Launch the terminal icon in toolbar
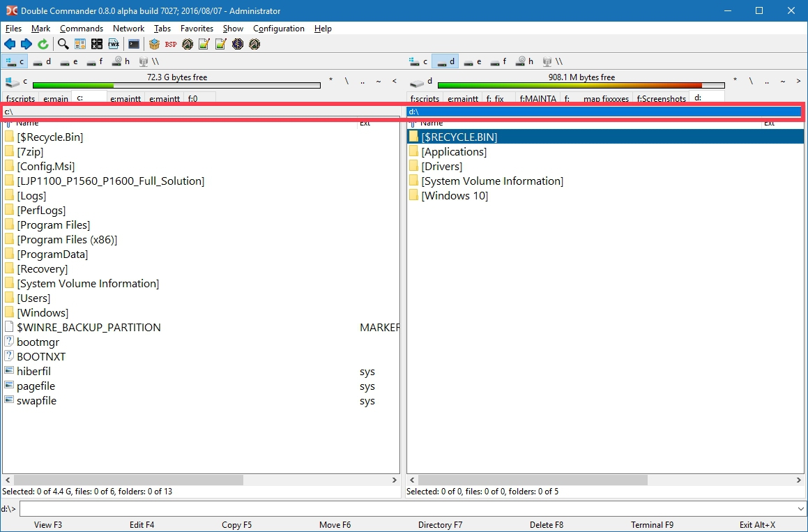This screenshot has height=532, width=808. 134,44
